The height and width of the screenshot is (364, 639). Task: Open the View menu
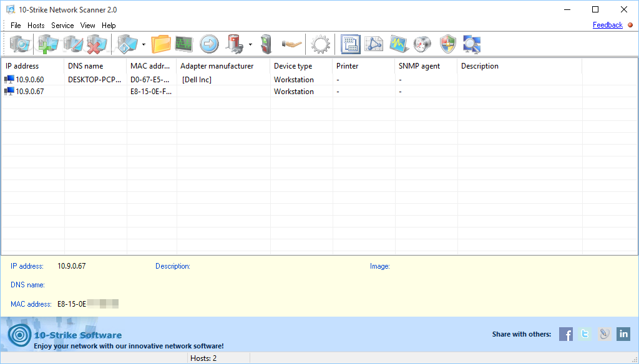(87, 26)
